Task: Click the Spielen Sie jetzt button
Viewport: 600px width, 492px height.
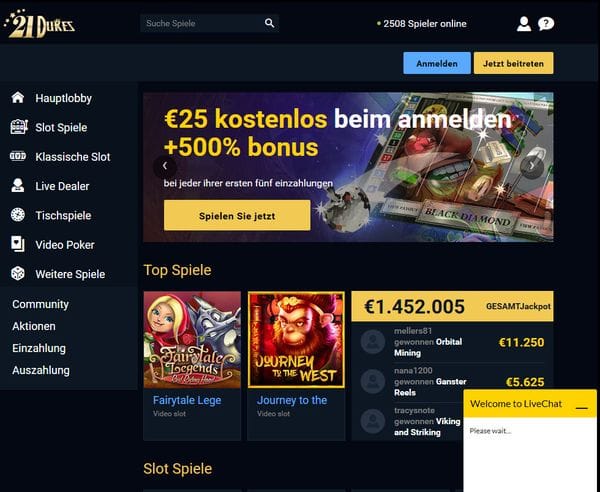Action: (x=237, y=215)
